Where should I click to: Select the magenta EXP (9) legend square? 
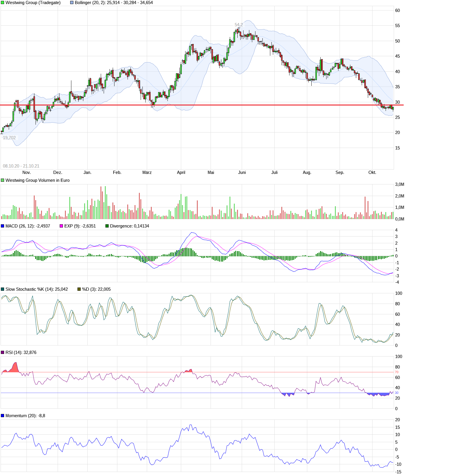pos(61,226)
